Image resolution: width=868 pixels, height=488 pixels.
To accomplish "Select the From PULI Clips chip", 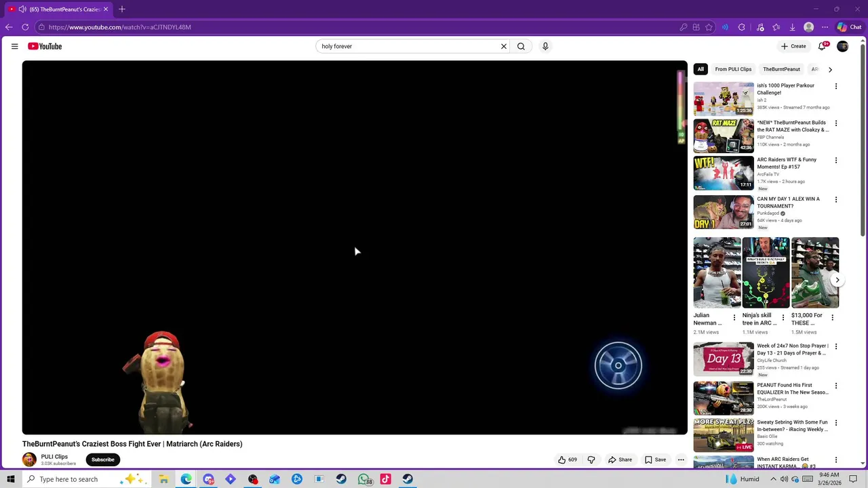I will point(733,69).
